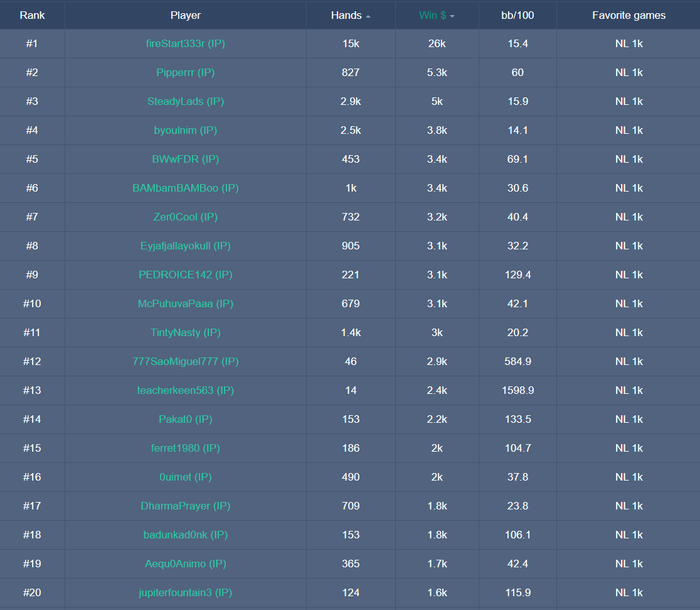The image size is (700, 610).
Task: Select Win $ value 3.8k
Action: (437, 130)
